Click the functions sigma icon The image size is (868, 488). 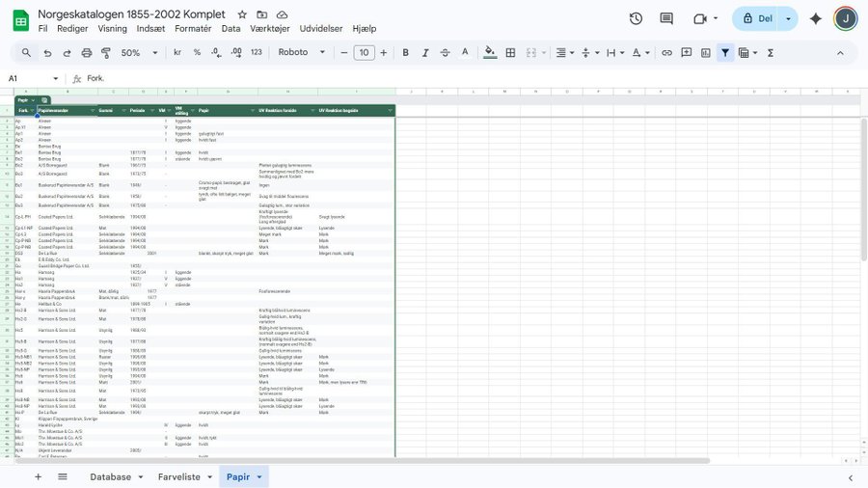tap(771, 53)
